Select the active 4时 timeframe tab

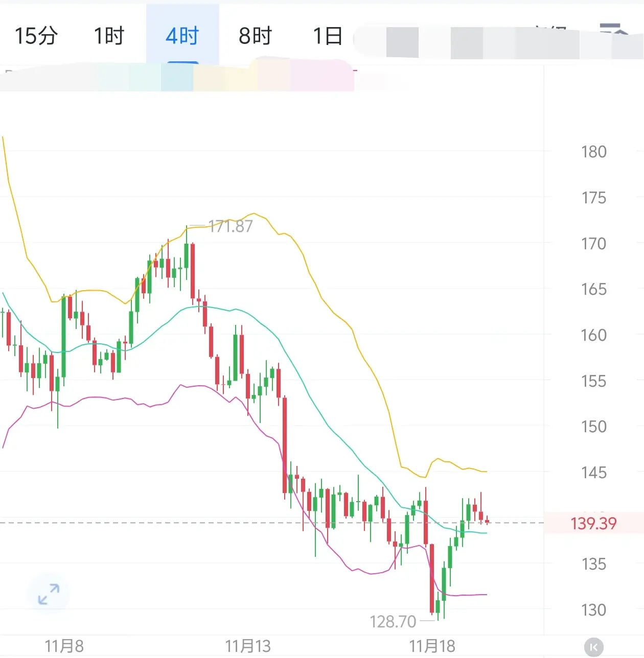[182, 36]
